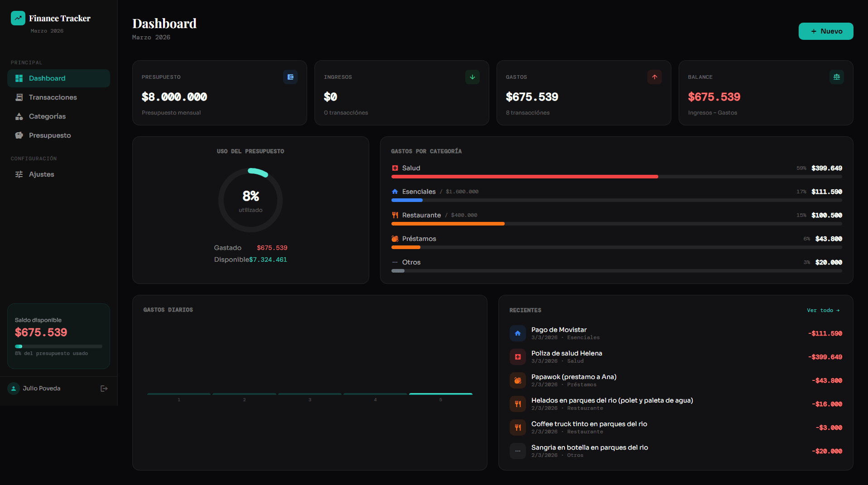This screenshot has height=485, width=868.
Task: Go to Categorías in sidebar
Action: tap(47, 116)
